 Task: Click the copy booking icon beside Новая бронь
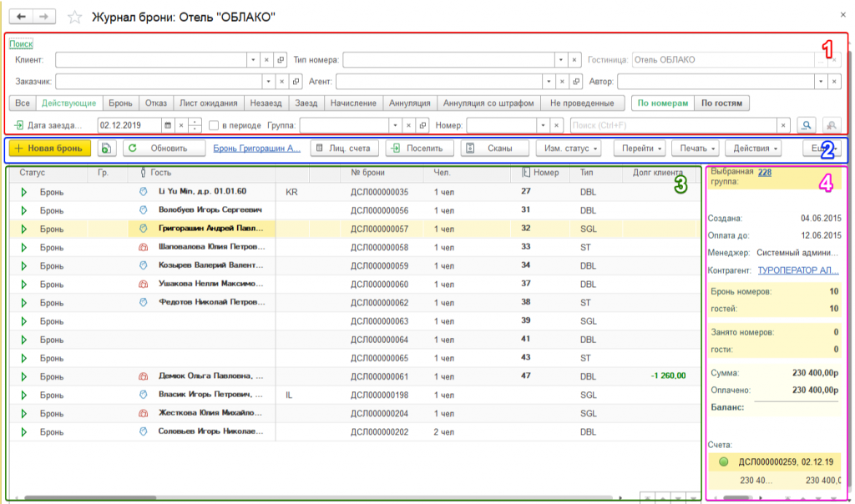tap(106, 149)
